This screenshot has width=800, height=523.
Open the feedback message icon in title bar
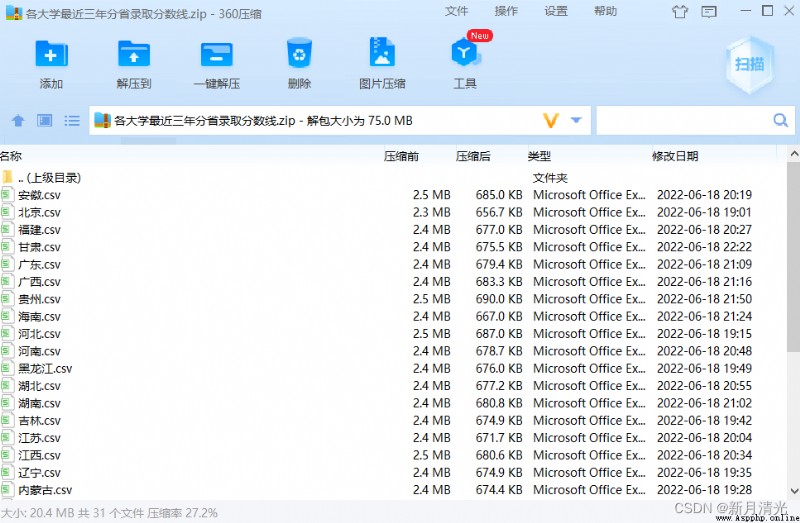coord(709,11)
